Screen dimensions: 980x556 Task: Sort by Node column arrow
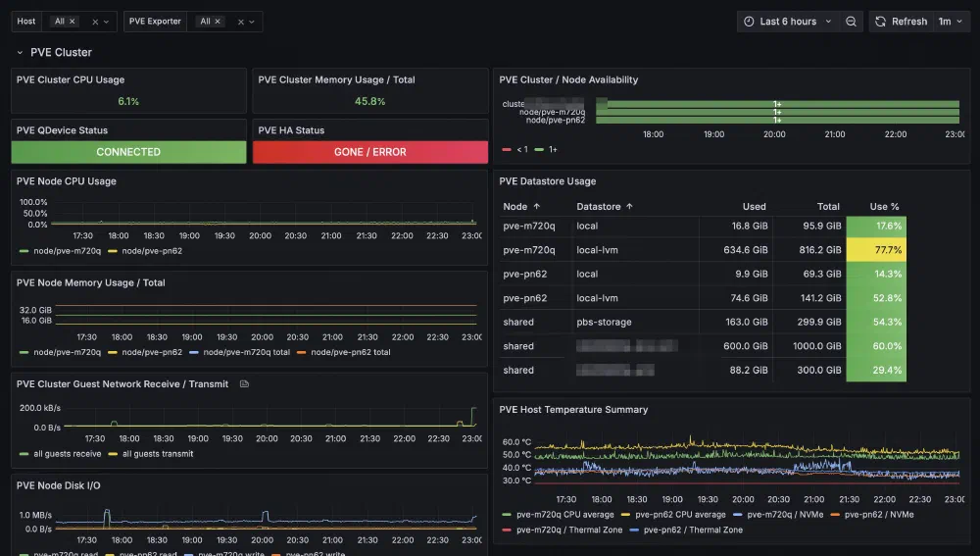coord(536,206)
